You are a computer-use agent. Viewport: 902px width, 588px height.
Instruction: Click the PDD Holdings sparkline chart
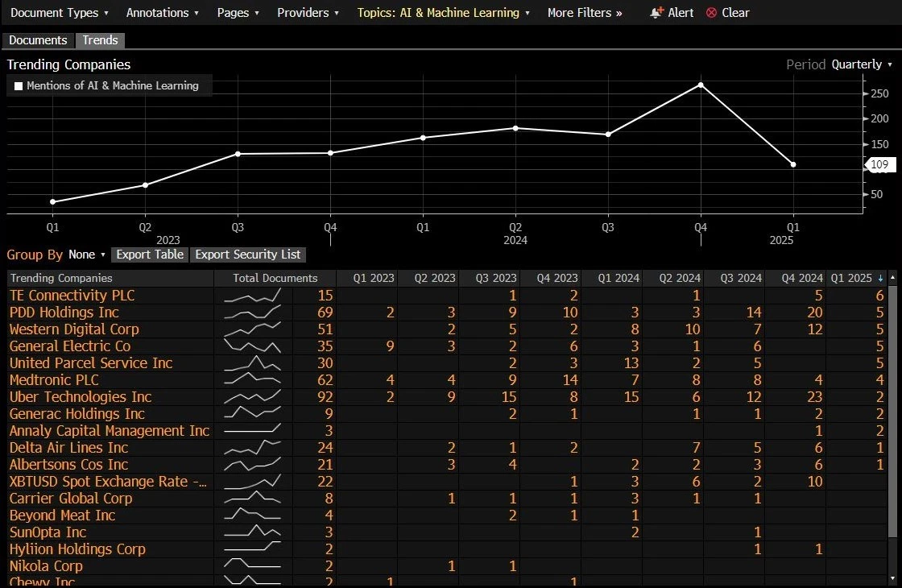(x=252, y=313)
